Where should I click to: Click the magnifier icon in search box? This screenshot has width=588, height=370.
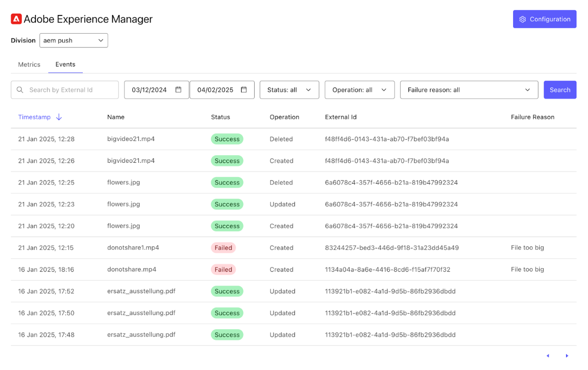point(20,90)
